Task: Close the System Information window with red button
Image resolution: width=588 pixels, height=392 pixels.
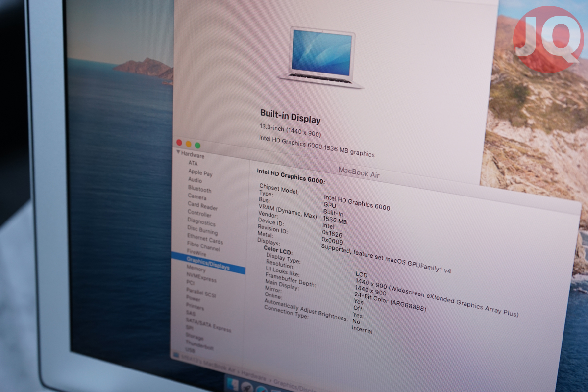Action: 179,143
